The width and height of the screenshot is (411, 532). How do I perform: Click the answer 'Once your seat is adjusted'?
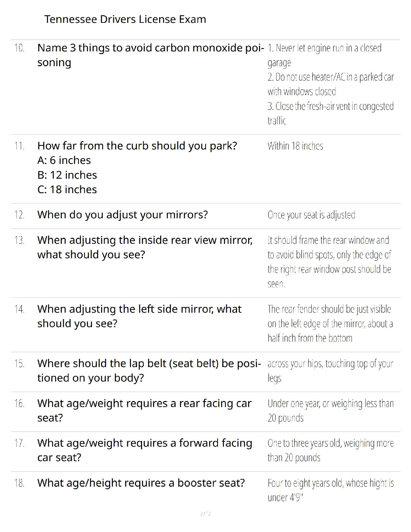pos(311,215)
